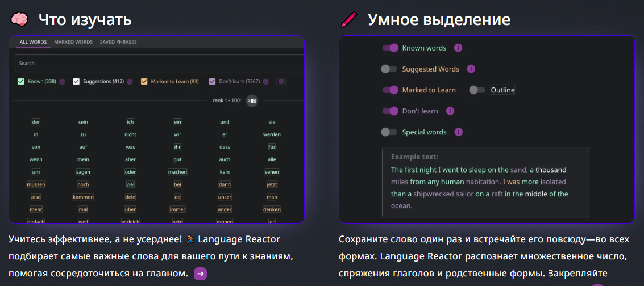Select the word 'mehr' in the list
Image resolution: width=644 pixels, height=286 pixels.
point(36,209)
